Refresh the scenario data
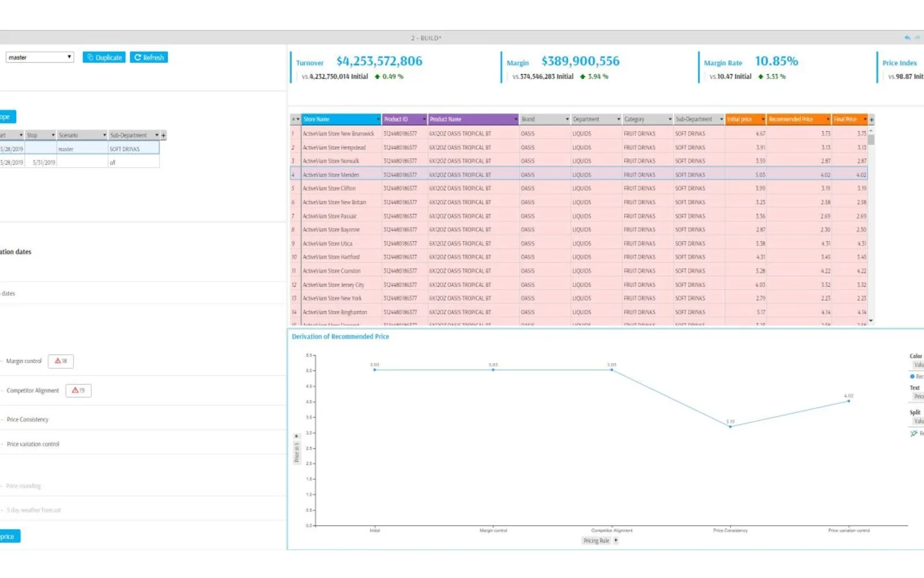 coord(149,57)
